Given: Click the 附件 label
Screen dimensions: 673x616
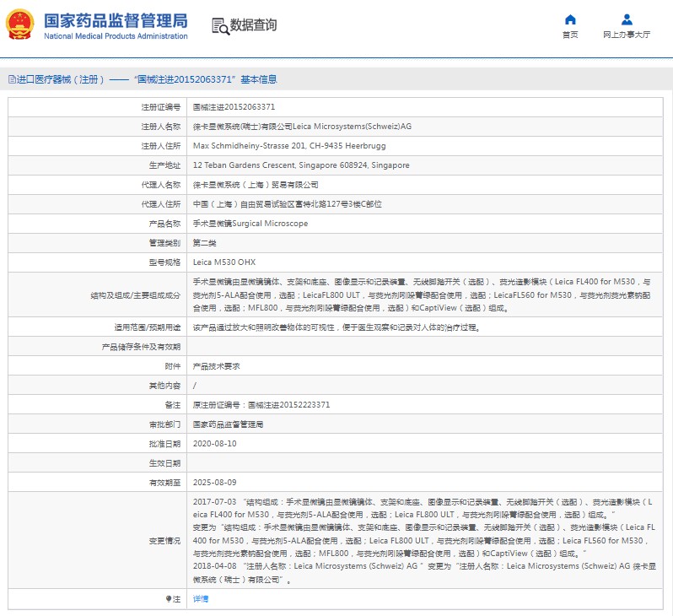Looking at the screenshot, I should click(x=173, y=366).
